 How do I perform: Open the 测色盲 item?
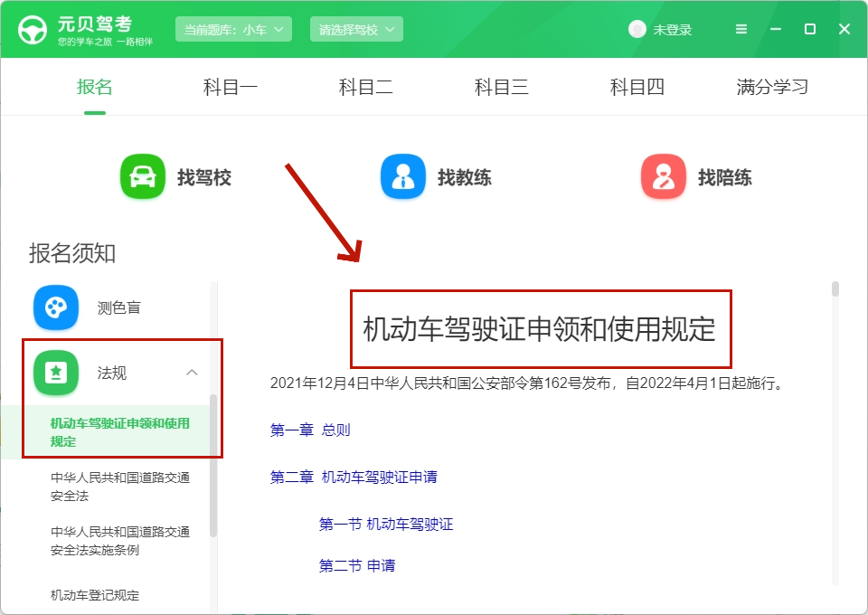(119, 307)
